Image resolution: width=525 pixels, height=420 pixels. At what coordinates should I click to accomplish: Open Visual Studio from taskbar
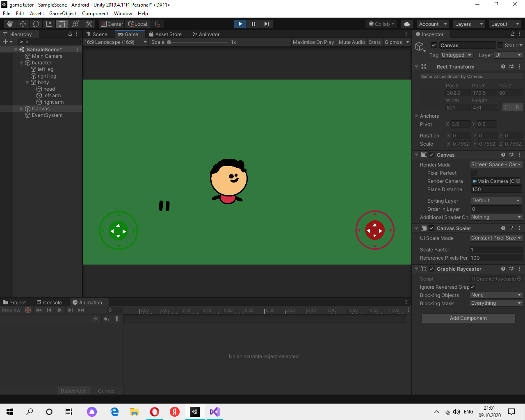(x=215, y=412)
